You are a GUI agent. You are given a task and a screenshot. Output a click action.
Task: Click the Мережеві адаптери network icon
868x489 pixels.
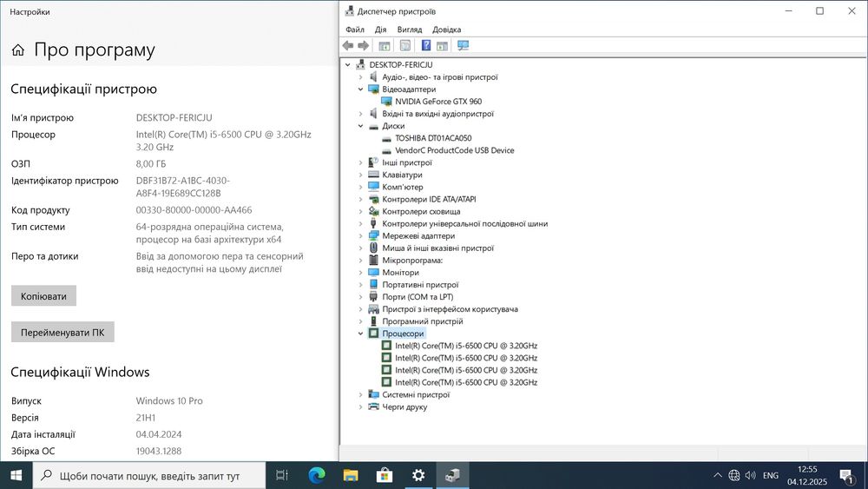tap(373, 235)
